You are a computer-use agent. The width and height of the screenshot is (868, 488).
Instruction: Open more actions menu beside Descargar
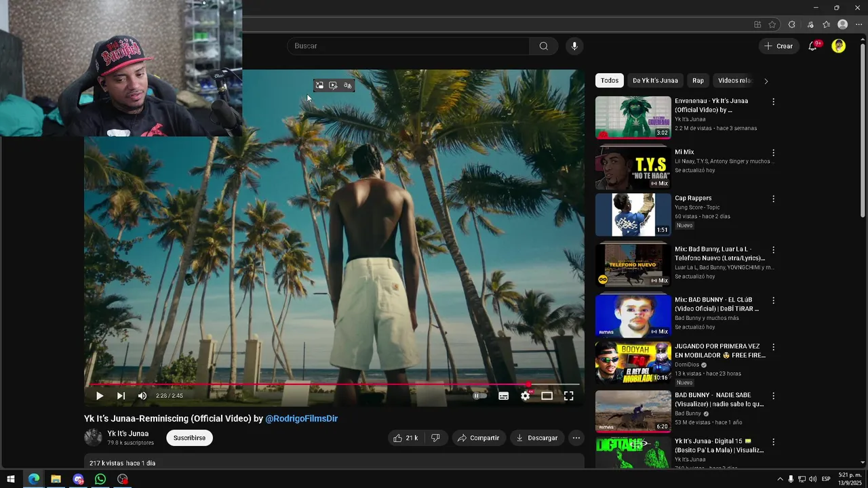pos(576,438)
